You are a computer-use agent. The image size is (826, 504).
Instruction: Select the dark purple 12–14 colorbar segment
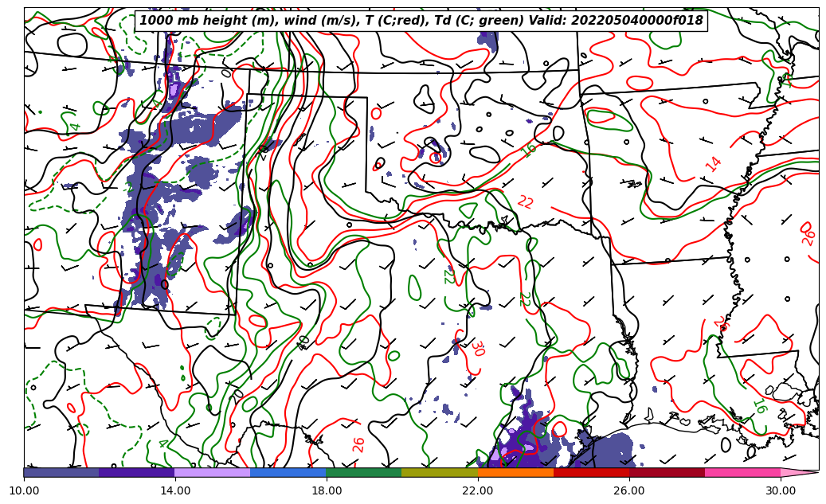pos(137,472)
